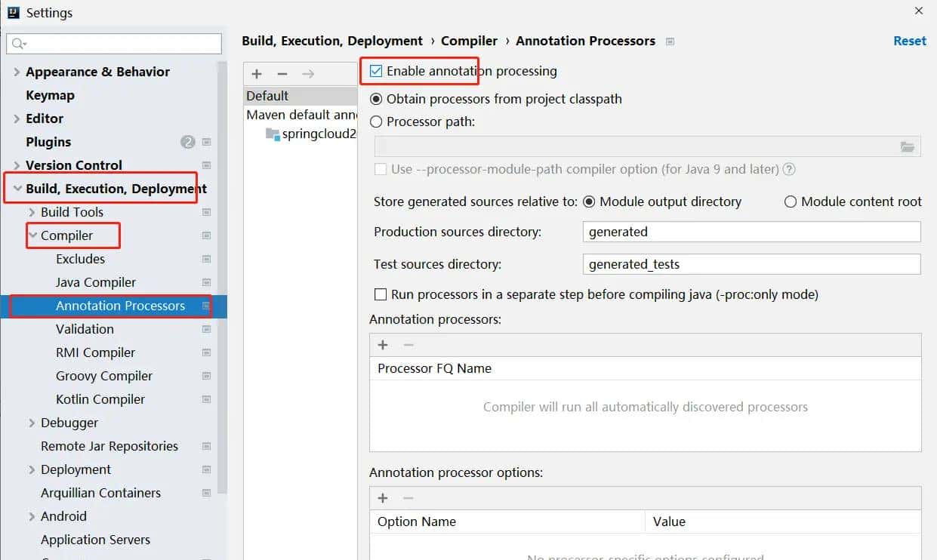
Task: Collapse the Compiler tree node
Action: click(32, 235)
